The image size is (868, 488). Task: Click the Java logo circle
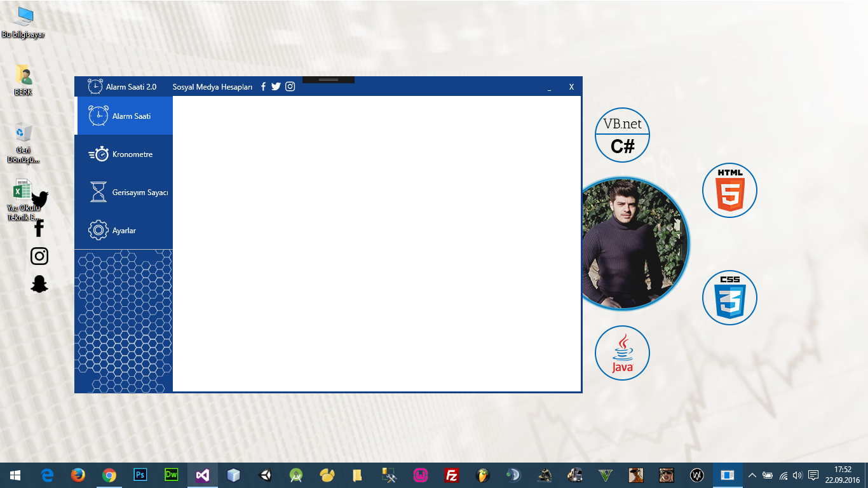coord(622,353)
